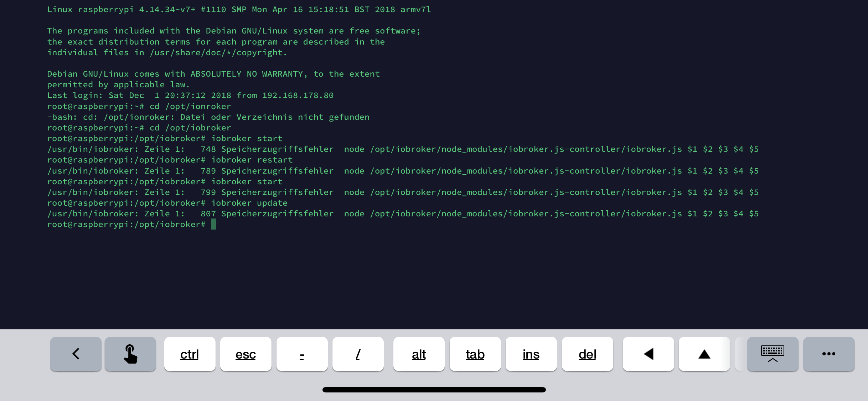Click the Last login line
The image size is (868, 401).
(x=190, y=95)
